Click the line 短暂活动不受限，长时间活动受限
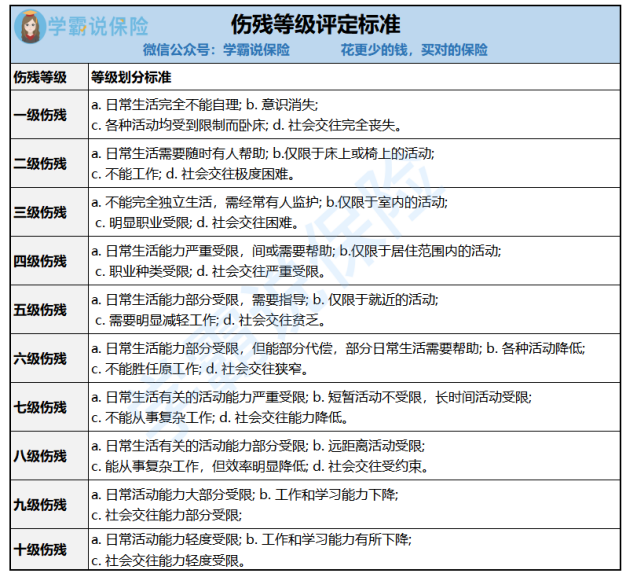627x577 pixels. [312, 397]
